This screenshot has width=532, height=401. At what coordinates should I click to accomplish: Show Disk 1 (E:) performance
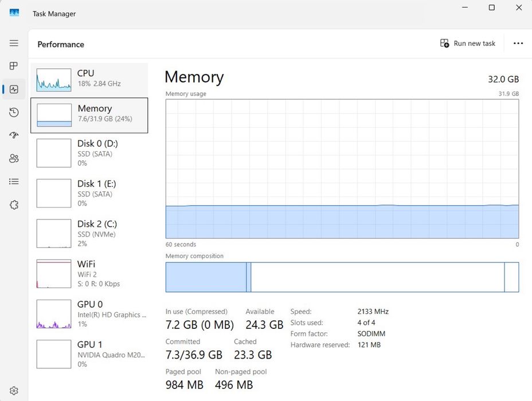pos(89,193)
